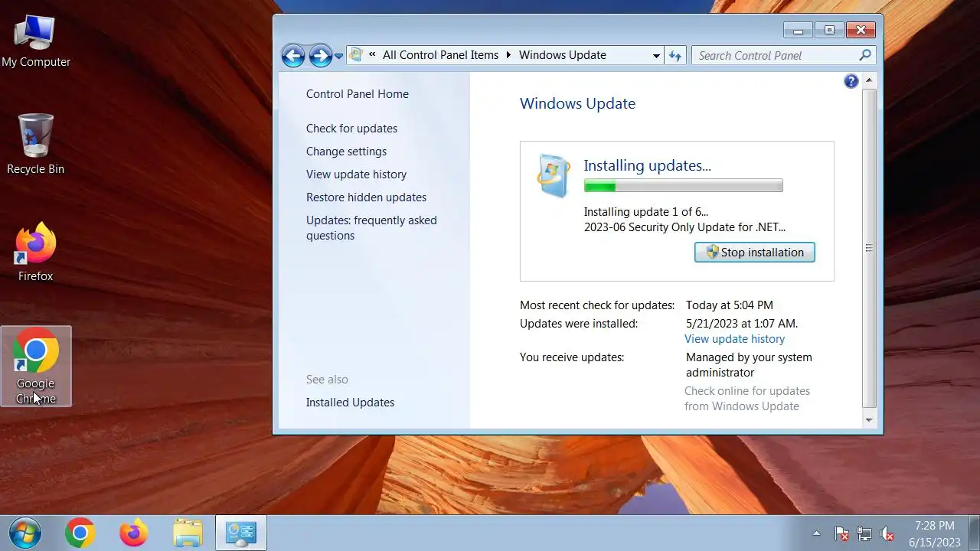Click the installation progress bar
Viewport: 980px width, 551px height.
coord(683,186)
